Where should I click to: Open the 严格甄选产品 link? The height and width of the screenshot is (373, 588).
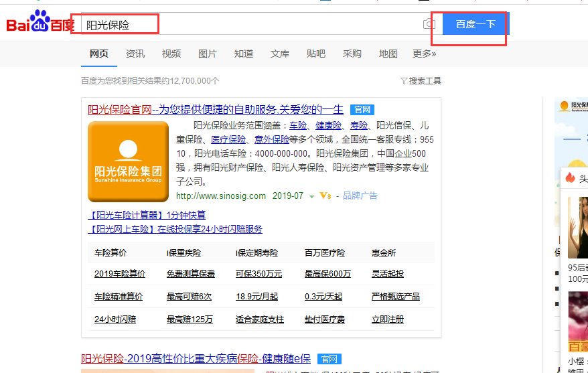pyautogui.click(x=396, y=297)
